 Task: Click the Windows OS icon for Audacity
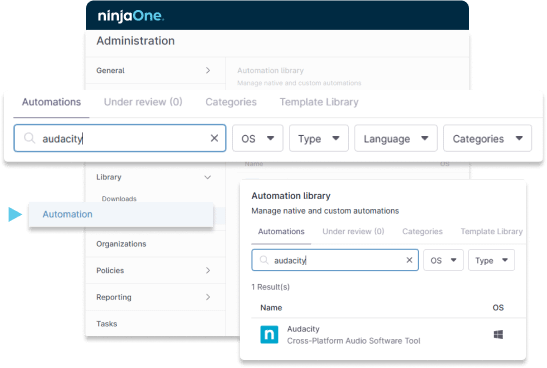click(498, 335)
